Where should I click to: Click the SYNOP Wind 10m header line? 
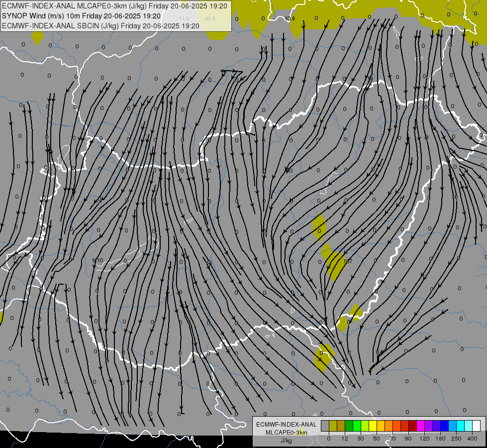pos(82,16)
